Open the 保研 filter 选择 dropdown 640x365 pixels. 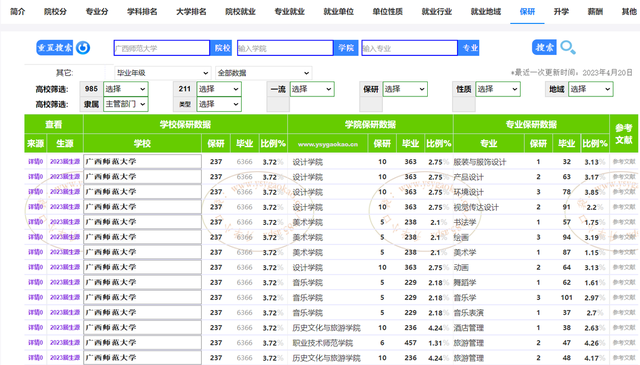tap(405, 89)
